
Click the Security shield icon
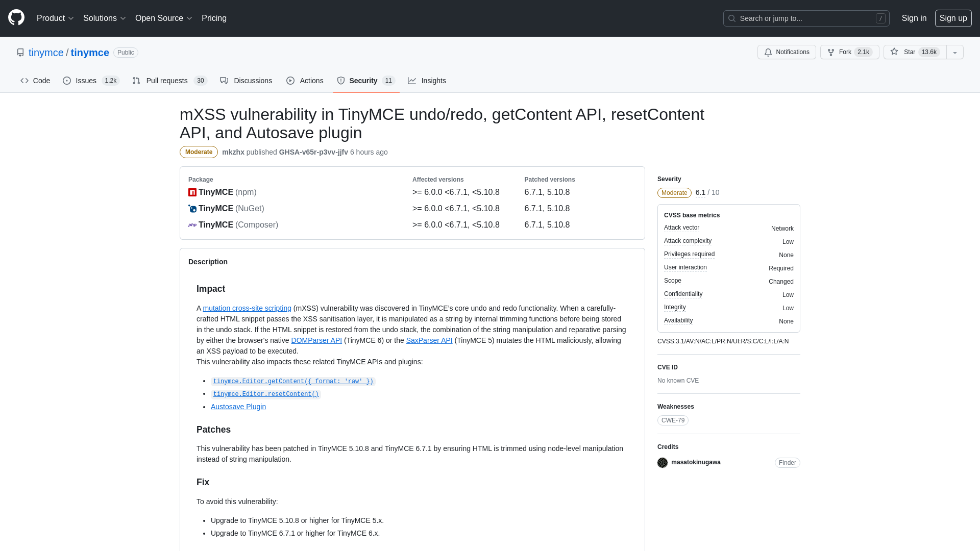341,81
